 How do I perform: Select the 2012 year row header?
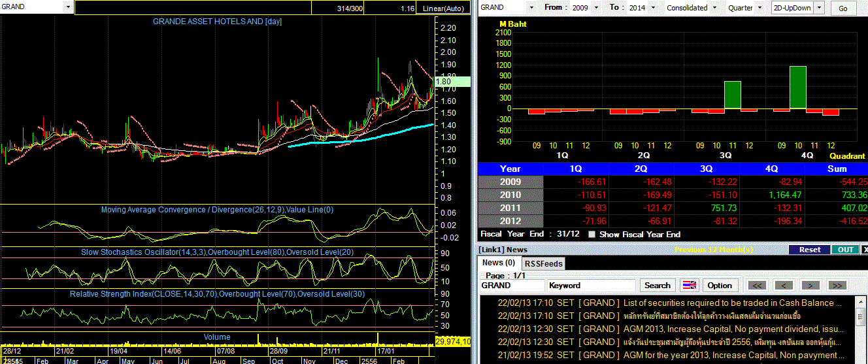(x=510, y=221)
